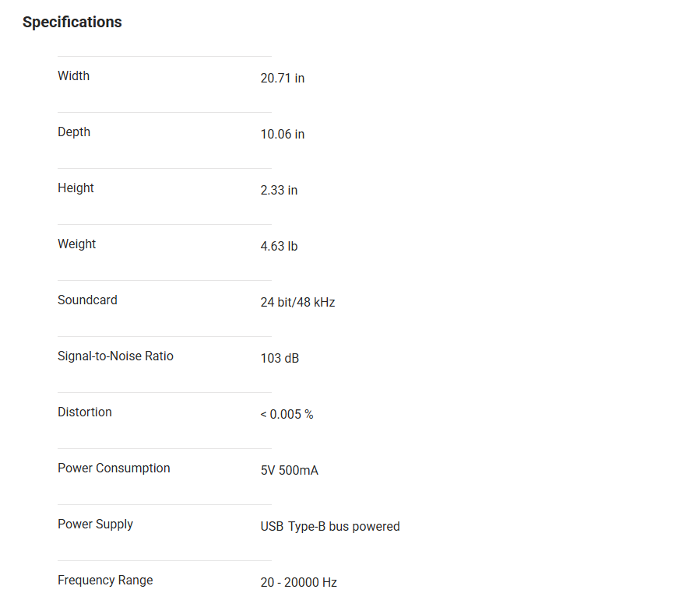Image resolution: width=700 pixels, height=614 pixels.
Task: Select the 2.33 in height value
Action: pyautogui.click(x=279, y=191)
